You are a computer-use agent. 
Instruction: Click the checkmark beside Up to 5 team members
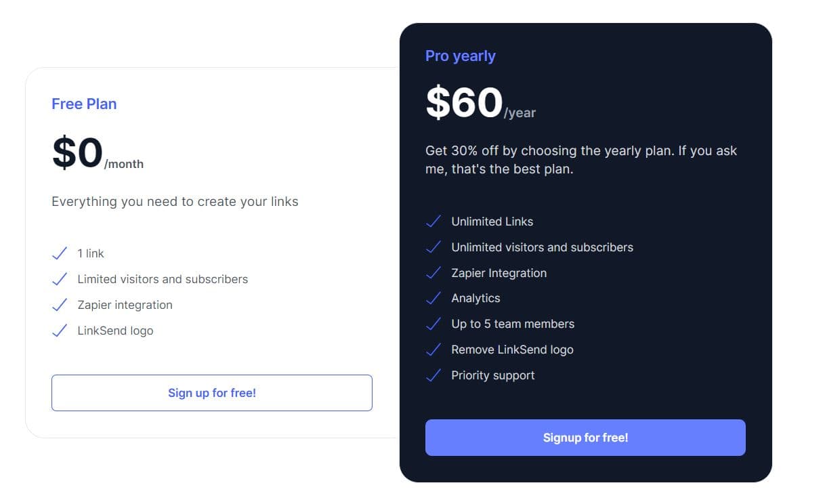coord(433,324)
